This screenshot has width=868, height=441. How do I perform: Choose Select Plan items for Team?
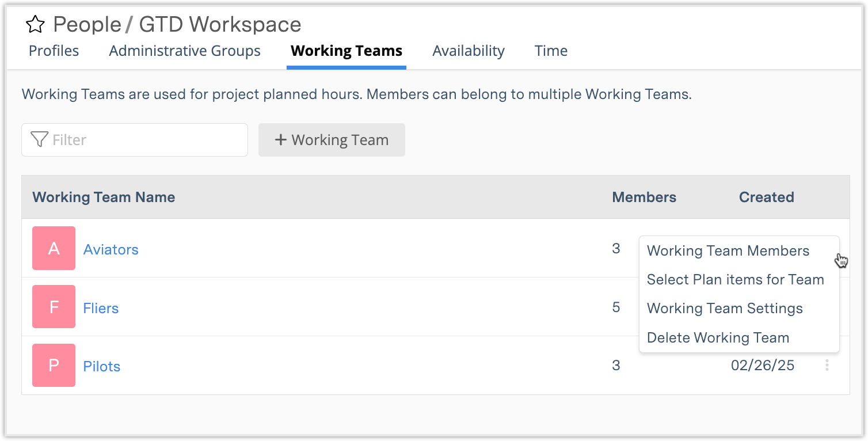[x=736, y=280]
